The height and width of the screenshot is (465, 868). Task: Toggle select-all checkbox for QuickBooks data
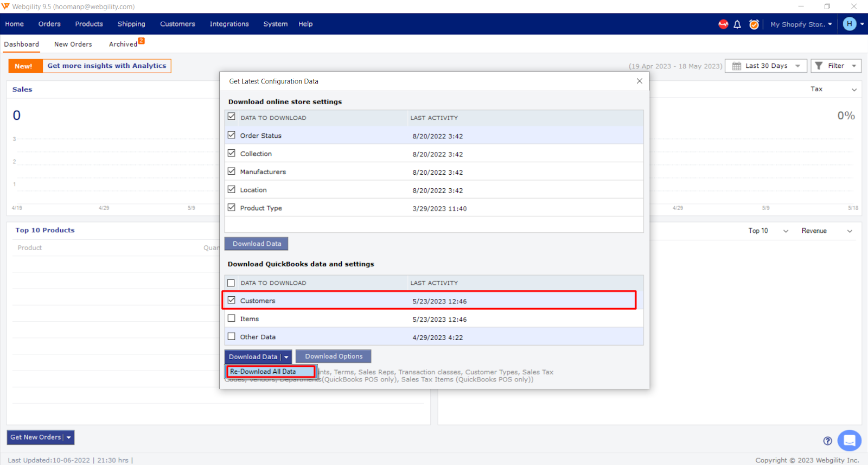[x=231, y=283]
